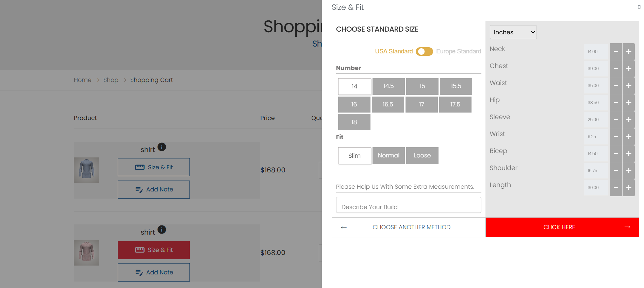
Task: Select the Loose fit option
Action: pos(422,156)
